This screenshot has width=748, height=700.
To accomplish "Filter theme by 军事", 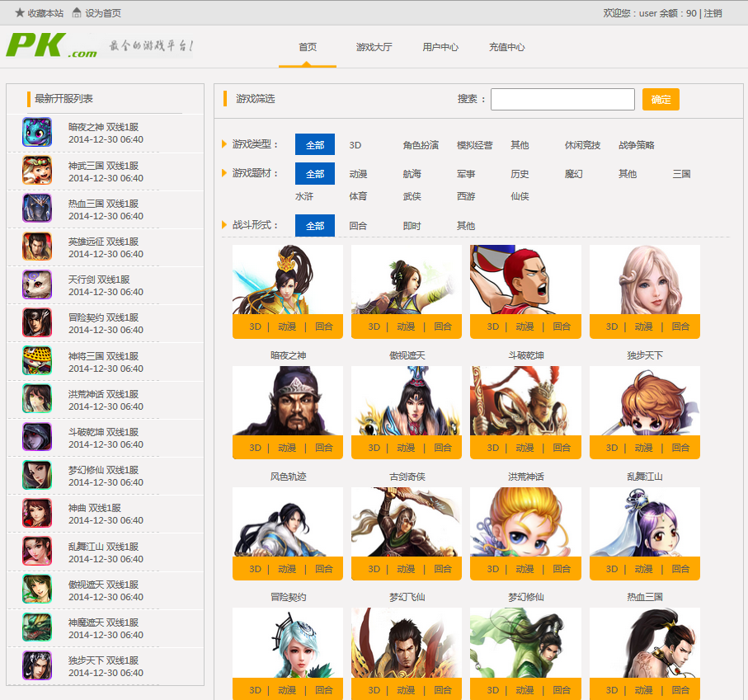I will pyautogui.click(x=466, y=174).
